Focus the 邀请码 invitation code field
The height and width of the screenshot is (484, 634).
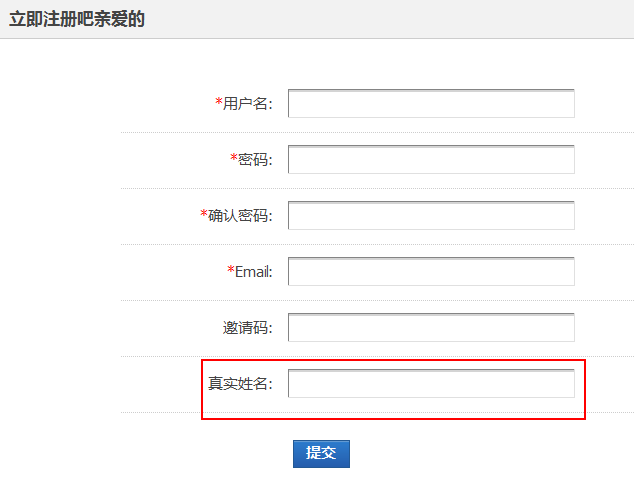[431, 328]
